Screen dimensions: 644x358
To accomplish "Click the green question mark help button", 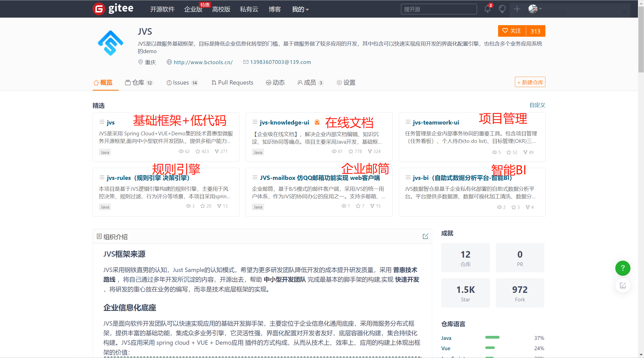I will (623, 268).
